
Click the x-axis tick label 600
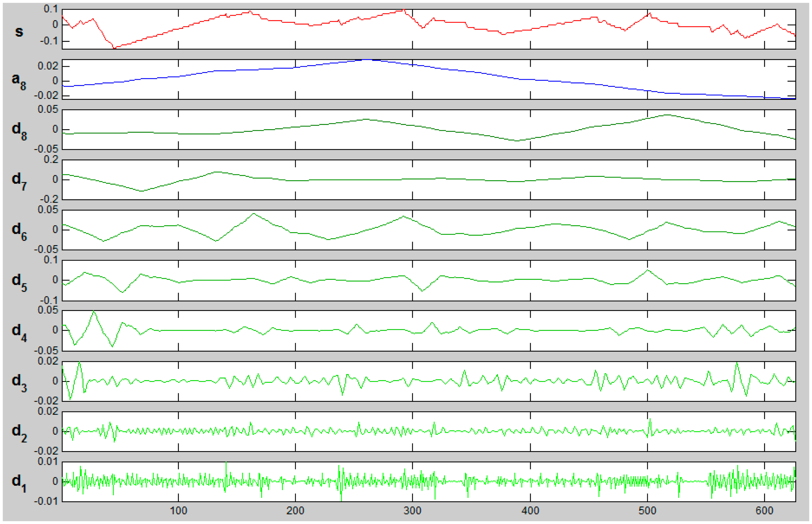764,510
